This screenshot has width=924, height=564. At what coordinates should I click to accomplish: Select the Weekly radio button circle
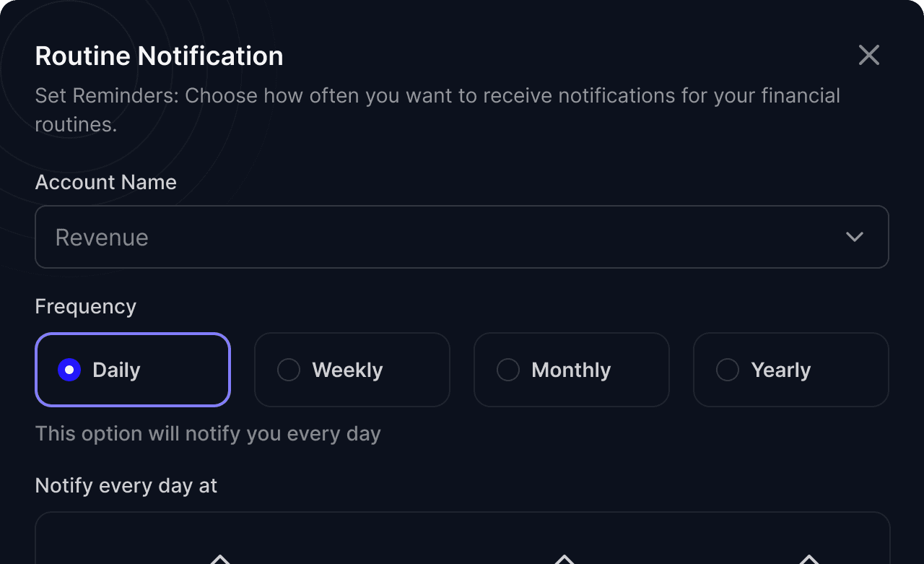tap(289, 370)
